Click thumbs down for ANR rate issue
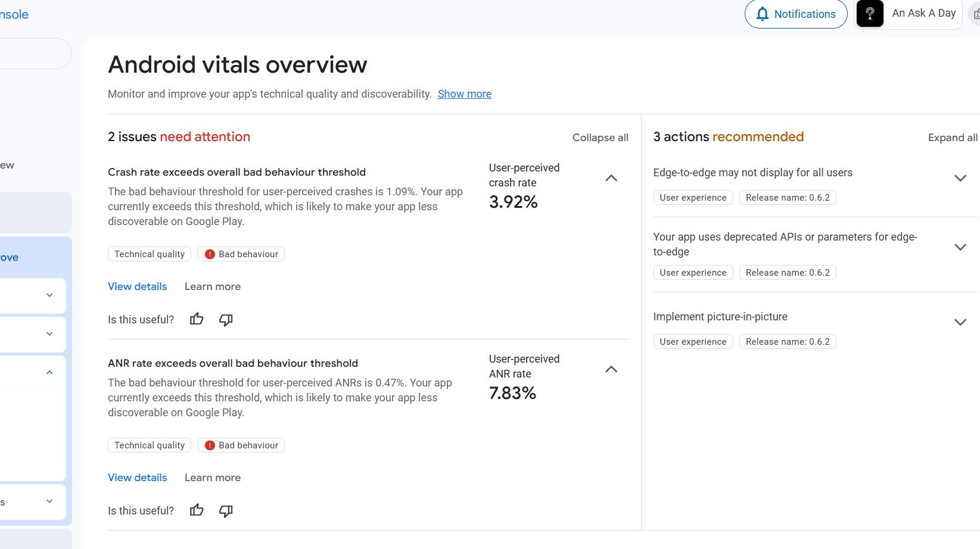Screen dimensions: 980x549 226,511
